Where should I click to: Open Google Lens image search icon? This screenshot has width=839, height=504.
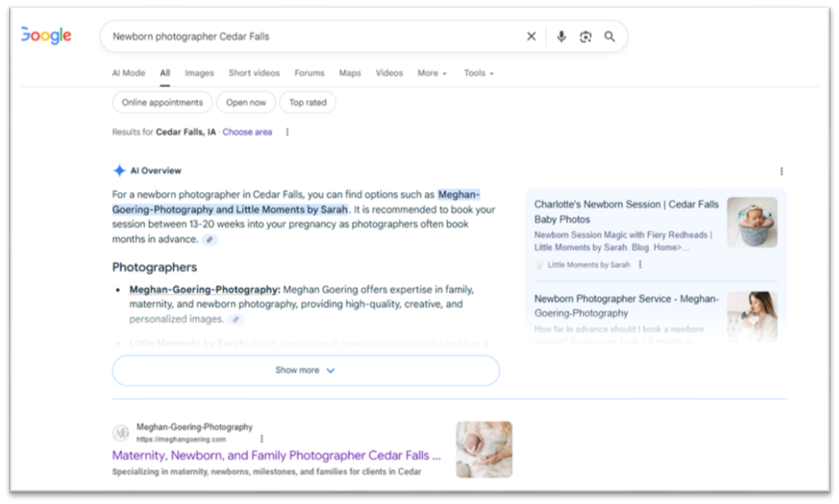tap(586, 36)
